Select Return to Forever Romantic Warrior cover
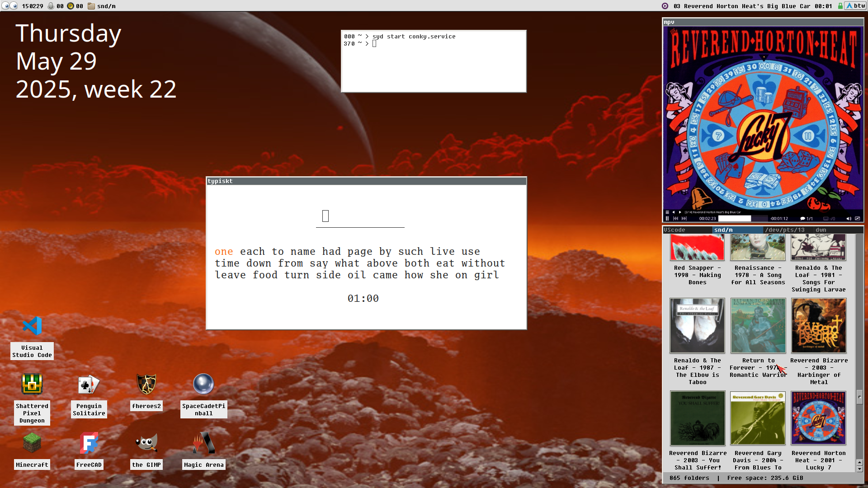The width and height of the screenshot is (868, 488). (758, 325)
